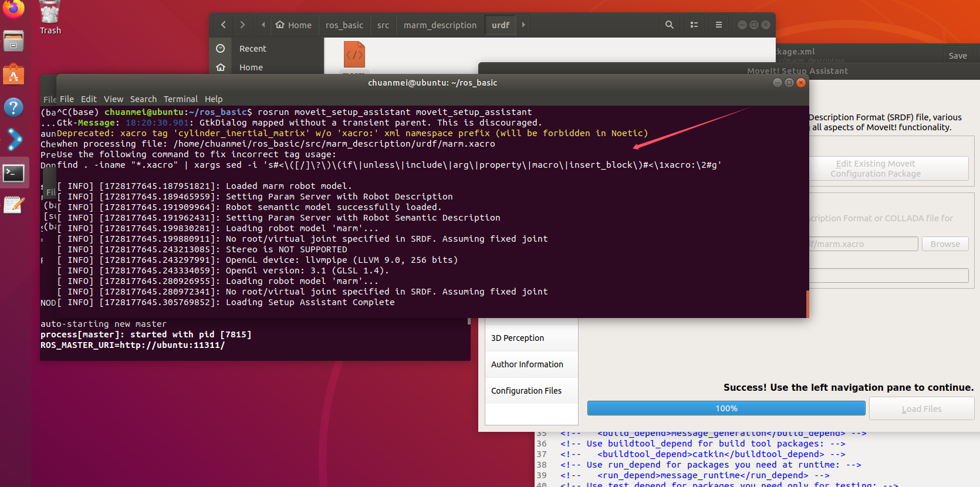Image resolution: width=980 pixels, height=487 pixels.
Task: Select Author Information in navigation pane
Action: point(532,364)
